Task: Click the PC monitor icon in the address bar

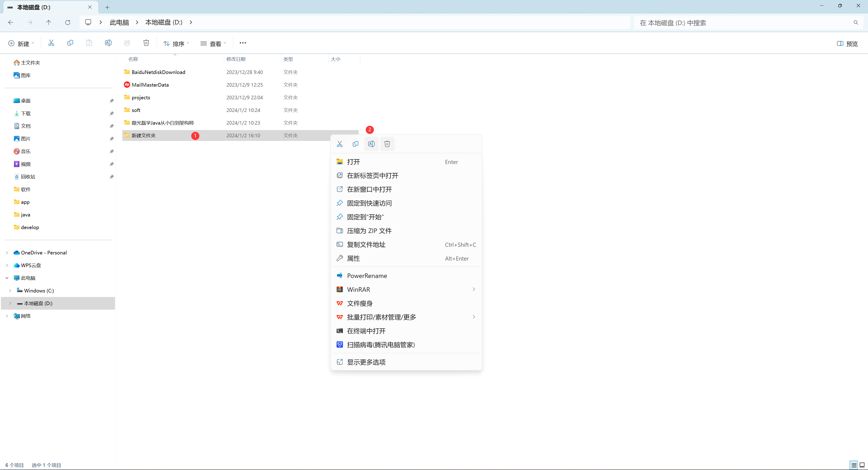Action: pos(88,22)
